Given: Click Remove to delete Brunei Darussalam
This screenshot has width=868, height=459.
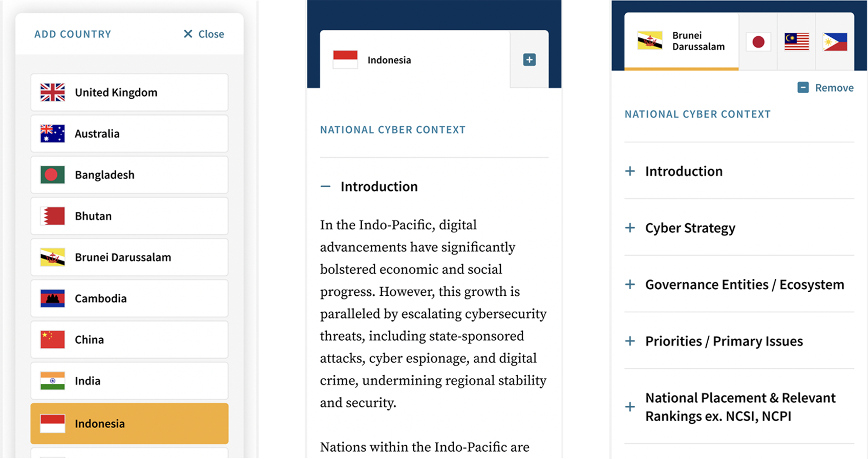Looking at the screenshot, I should point(834,88).
